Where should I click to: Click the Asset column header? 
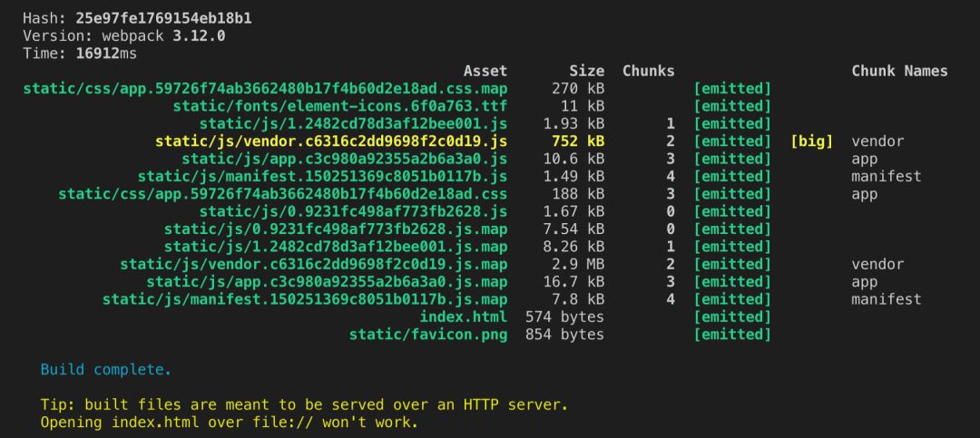coord(485,71)
